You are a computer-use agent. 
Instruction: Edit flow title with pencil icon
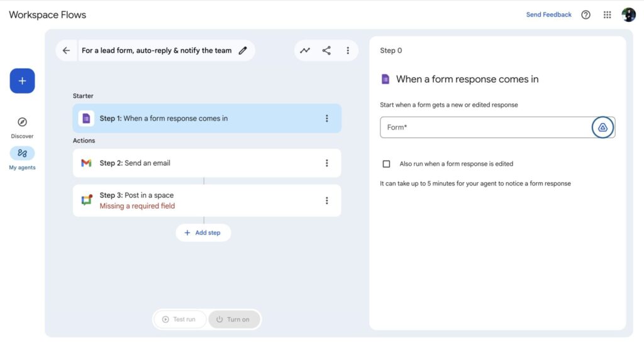(x=243, y=50)
